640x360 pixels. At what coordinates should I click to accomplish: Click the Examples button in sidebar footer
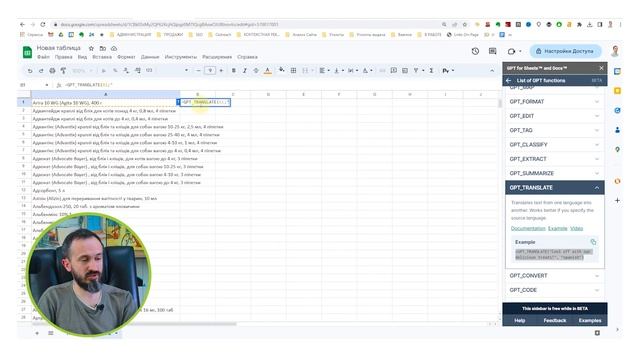click(590, 321)
